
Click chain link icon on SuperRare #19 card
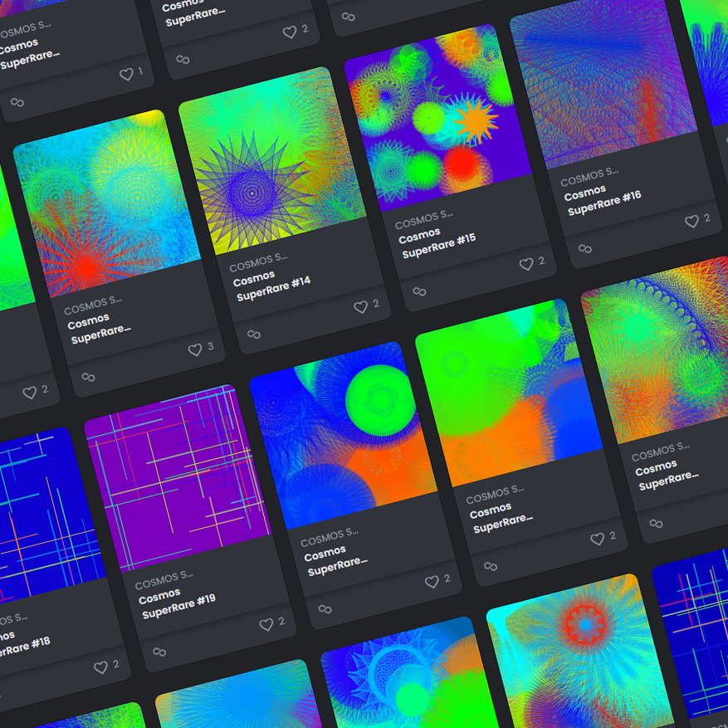[x=159, y=652]
